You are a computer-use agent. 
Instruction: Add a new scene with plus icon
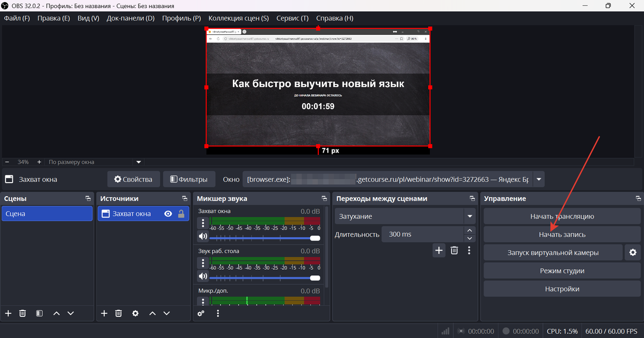[x=8, y=313]
